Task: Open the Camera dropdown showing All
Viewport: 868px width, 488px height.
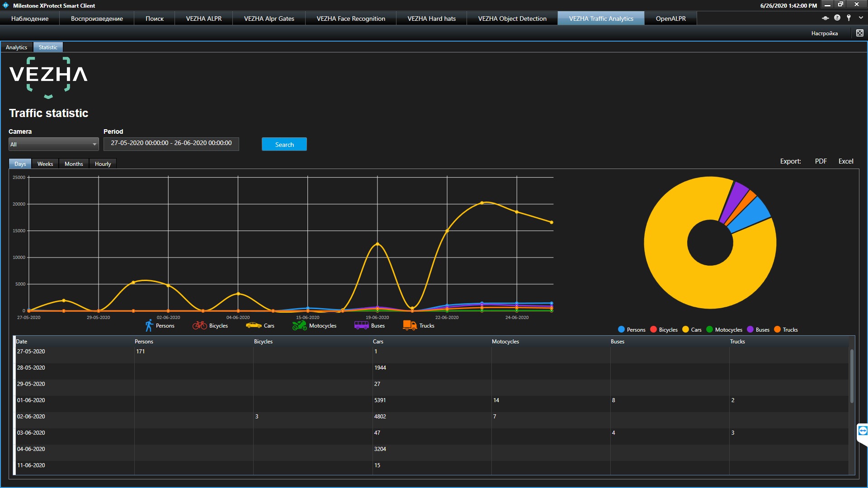Action: click(53, 144)
